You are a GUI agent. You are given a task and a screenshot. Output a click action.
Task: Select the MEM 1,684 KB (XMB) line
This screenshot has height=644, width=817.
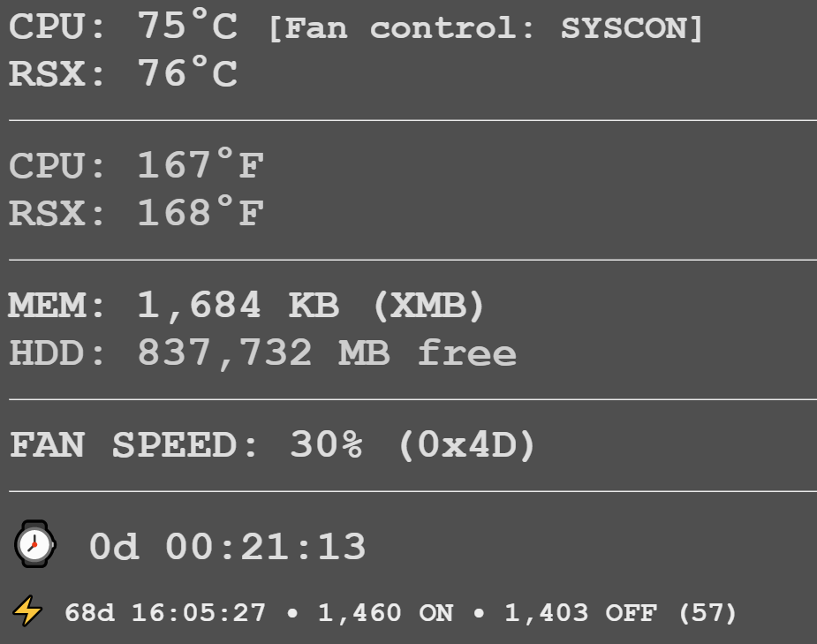point(247,305)
